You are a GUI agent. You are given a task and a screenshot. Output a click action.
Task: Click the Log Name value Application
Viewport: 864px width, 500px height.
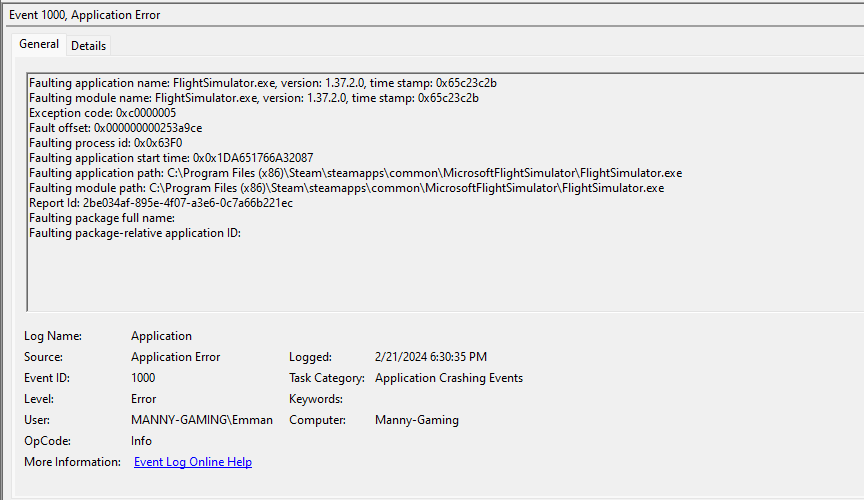pyautogui.click(x=161, y=336)
